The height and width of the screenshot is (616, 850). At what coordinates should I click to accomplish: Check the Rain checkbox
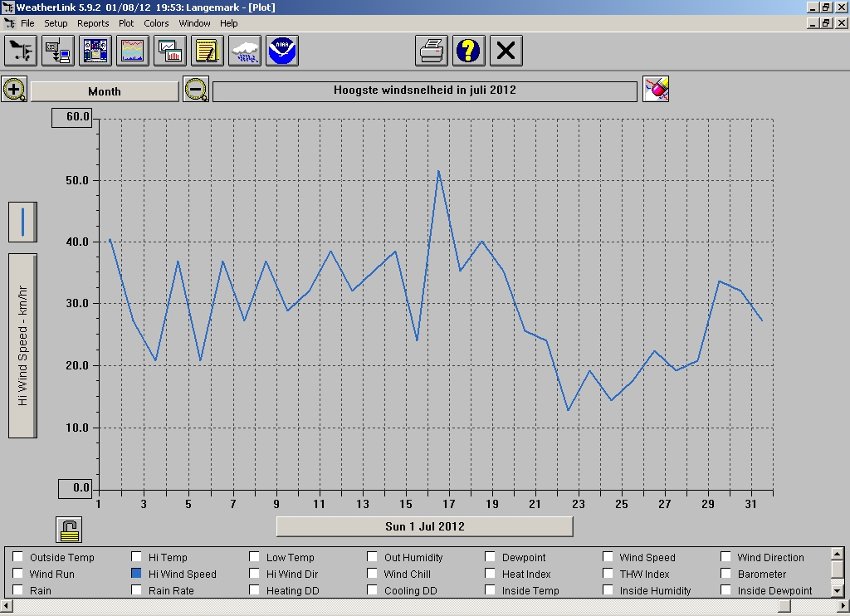18,590
